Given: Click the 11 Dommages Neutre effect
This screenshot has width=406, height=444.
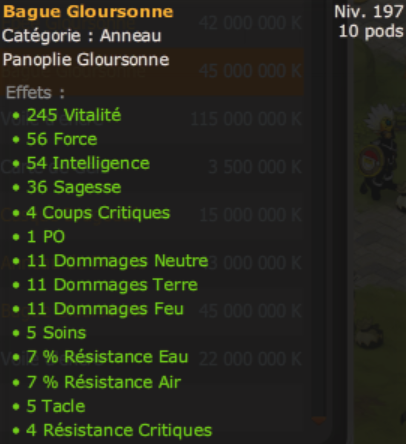Looking at the screenshot, I should (110, 261).
